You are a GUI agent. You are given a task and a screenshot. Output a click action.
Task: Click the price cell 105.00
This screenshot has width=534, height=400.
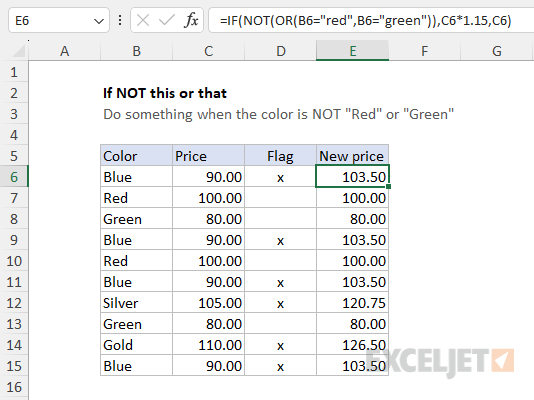(x=208, y=303)
